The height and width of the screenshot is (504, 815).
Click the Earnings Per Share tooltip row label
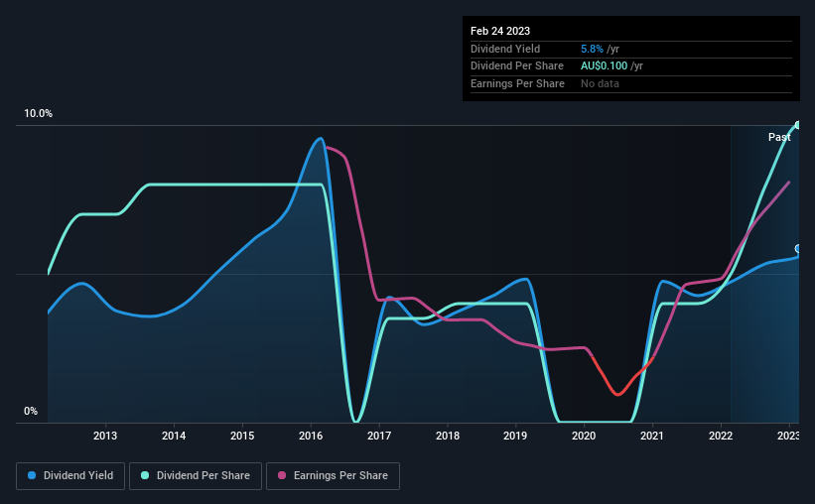click(x=517, y=83)
